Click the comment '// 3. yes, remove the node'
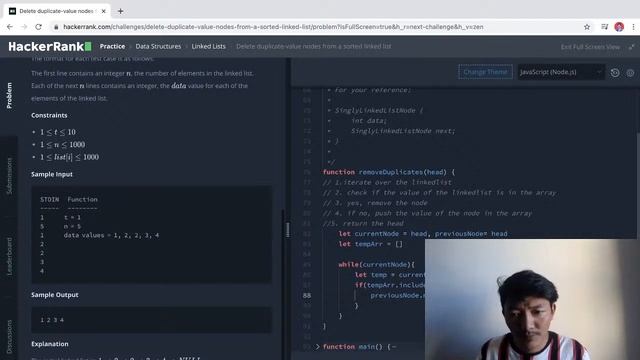This screenshot has width=640, height=360. click(x=375, y=203)
